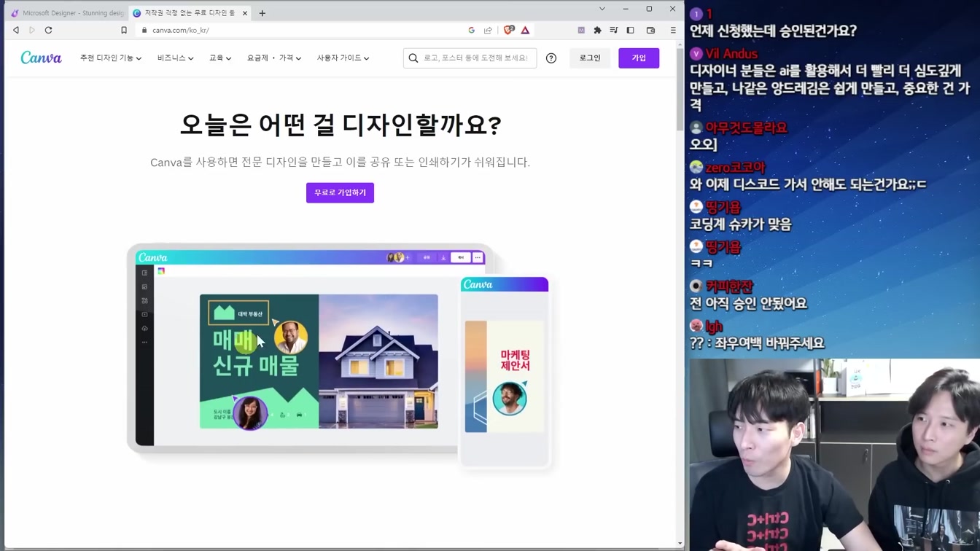Open the Brave Shields lion icon

[509, 30]
